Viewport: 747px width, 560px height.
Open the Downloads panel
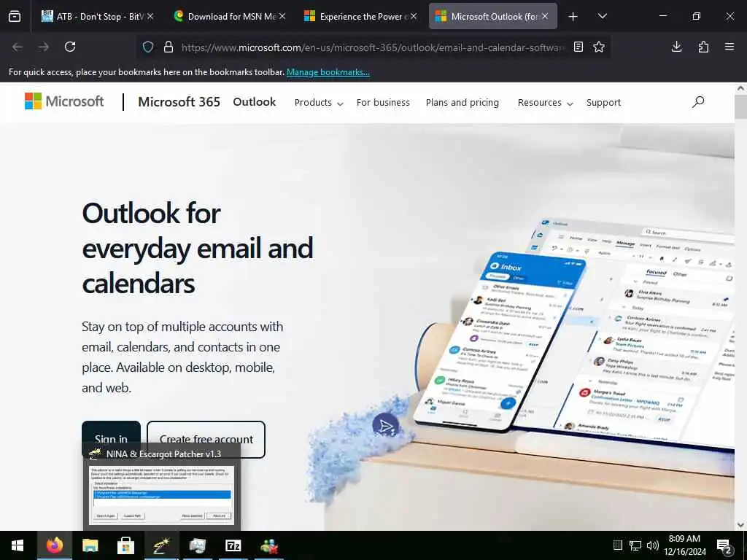point(676,47)
